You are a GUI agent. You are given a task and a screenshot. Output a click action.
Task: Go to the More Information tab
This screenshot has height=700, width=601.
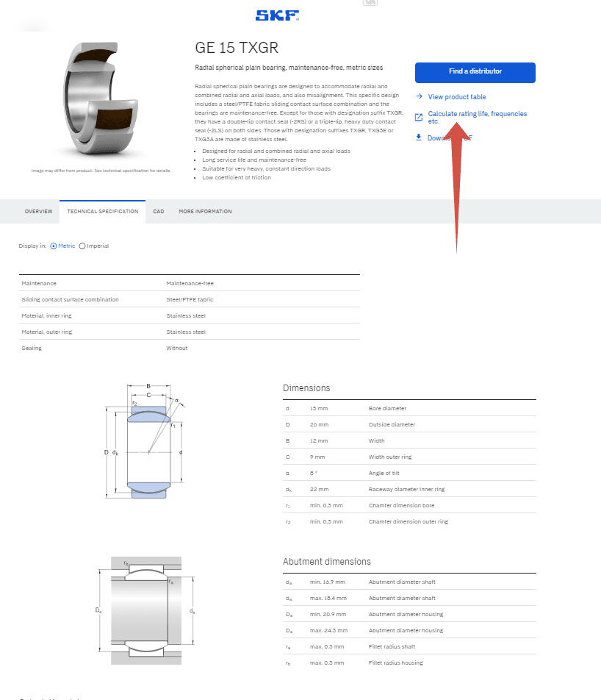pos(205,212)
